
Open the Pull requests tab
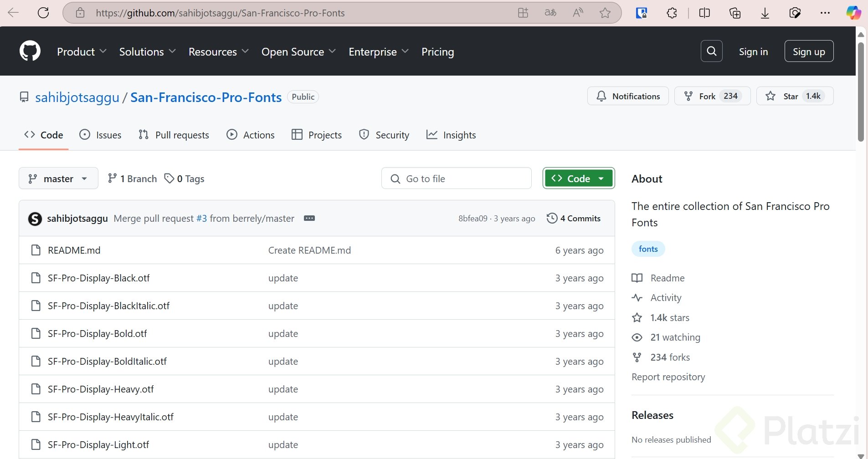174,135
